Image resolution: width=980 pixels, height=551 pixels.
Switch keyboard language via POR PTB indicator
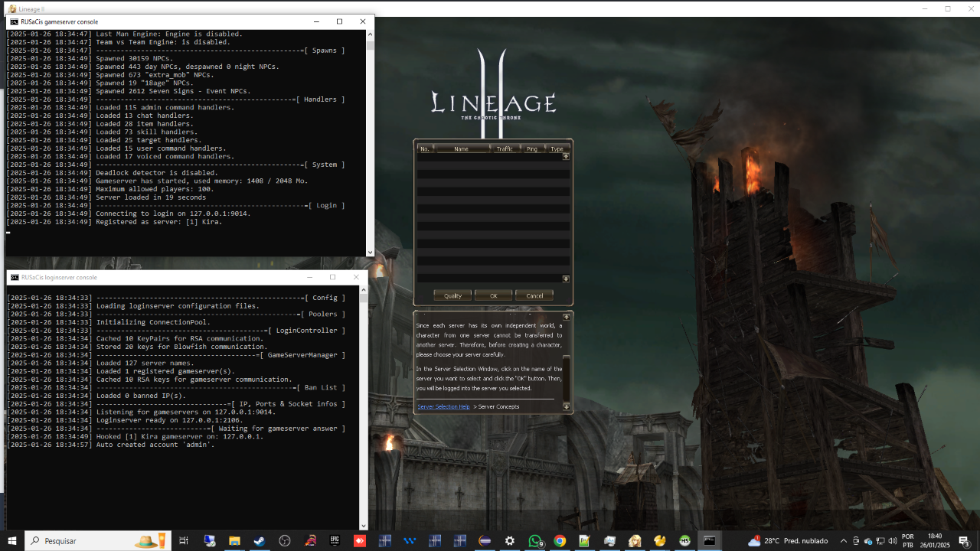(x=907, y=540)
